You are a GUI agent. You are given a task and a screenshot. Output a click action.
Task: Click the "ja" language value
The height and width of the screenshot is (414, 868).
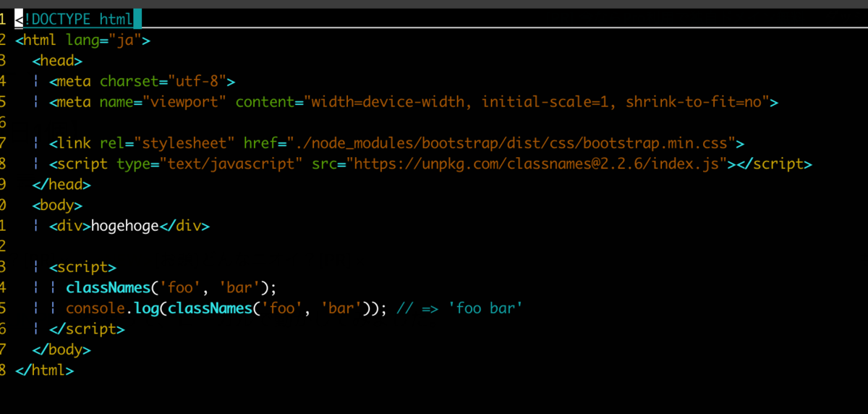[124, 40]
